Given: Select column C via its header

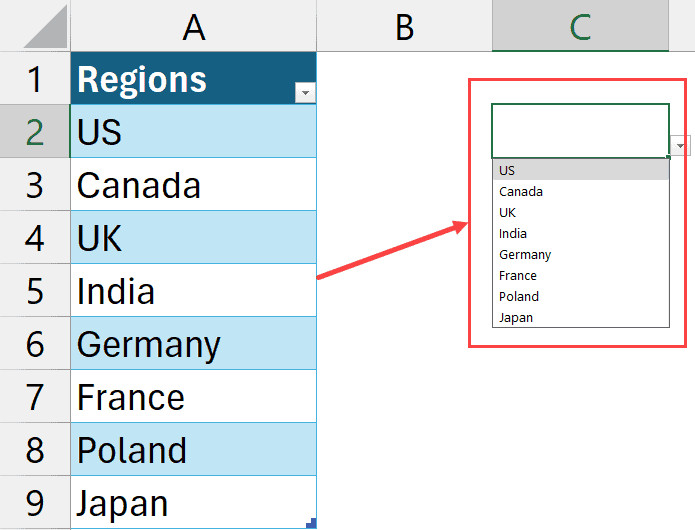Looking at the screenshot, I should (580, 27).
